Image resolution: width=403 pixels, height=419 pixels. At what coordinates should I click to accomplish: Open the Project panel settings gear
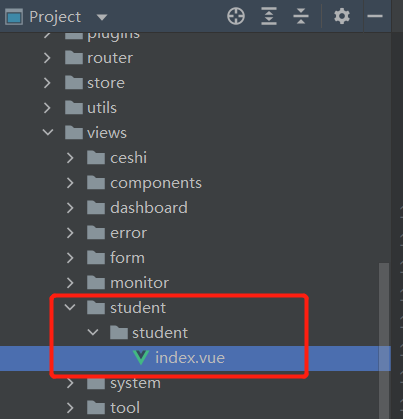(342, 16)
